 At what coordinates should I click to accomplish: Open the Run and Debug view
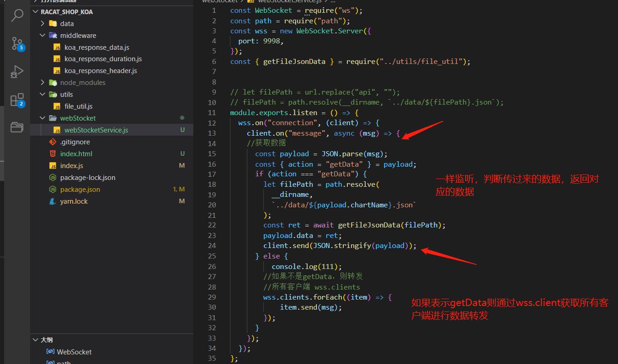tap(17, 72)
